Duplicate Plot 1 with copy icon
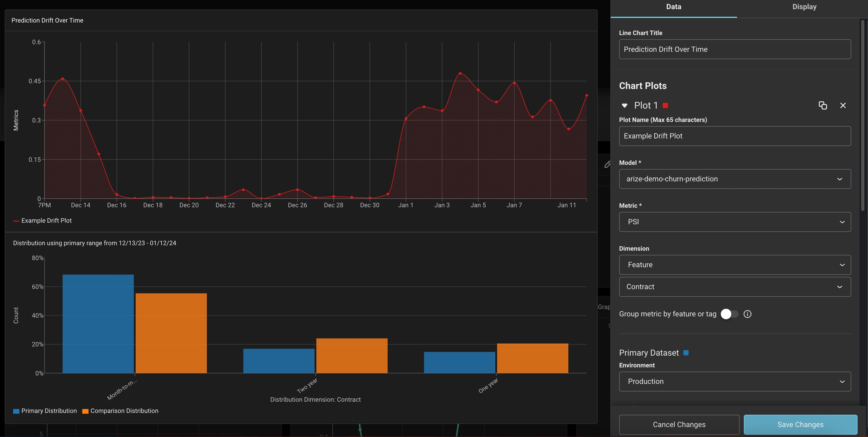The image size is (868, 437). click(823, 105)
